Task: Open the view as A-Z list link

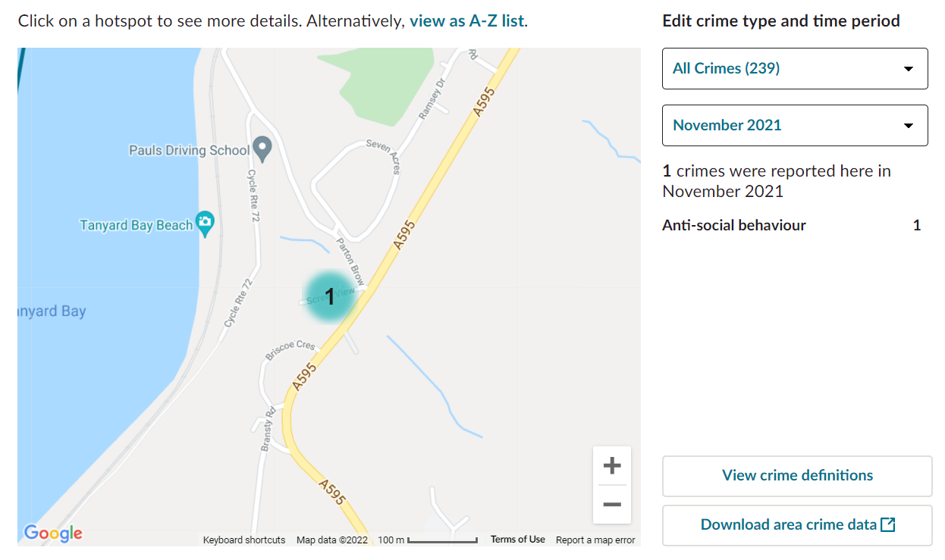Action: coord(467,21)
